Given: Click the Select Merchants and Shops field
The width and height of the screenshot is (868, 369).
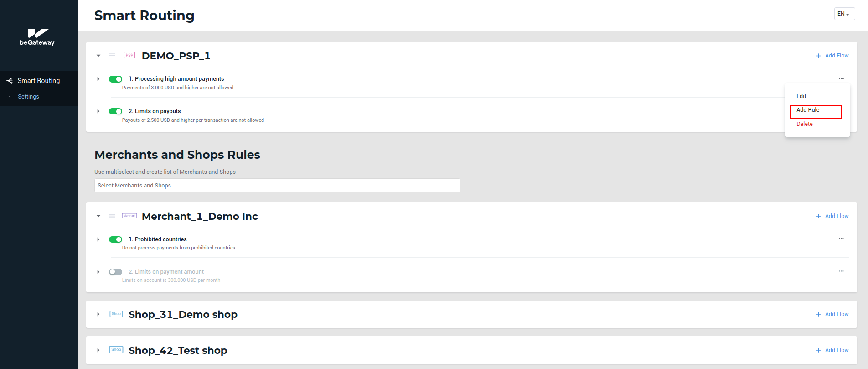Looking at the screenshot, I should (277, 186).
